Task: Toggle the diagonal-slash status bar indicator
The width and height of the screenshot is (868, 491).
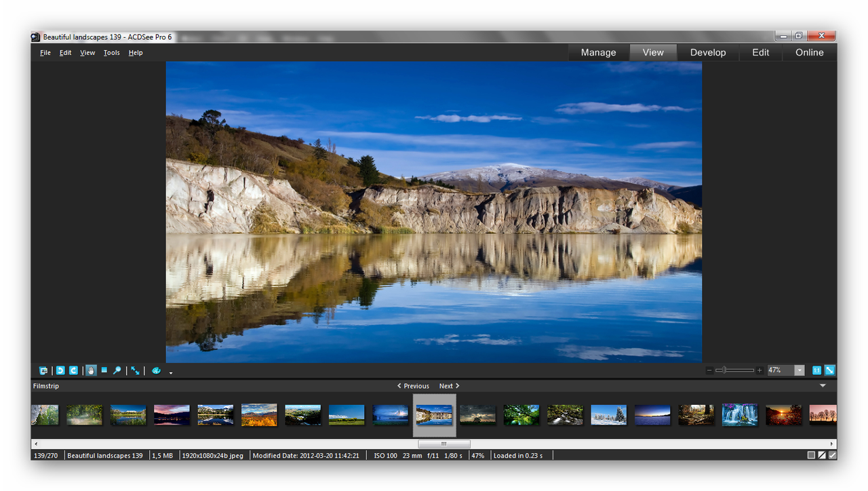Action: click(x=822, y=455)
